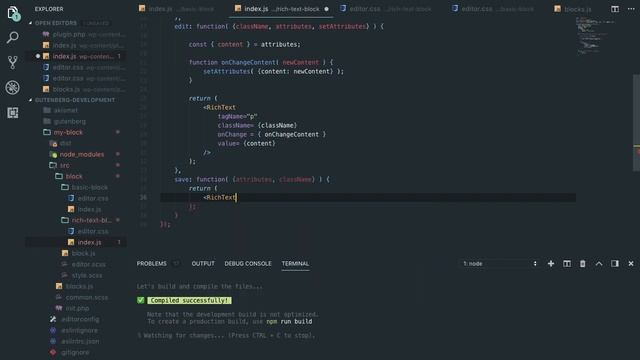
Task: Open the Source Control view
Action: [13, 62]
